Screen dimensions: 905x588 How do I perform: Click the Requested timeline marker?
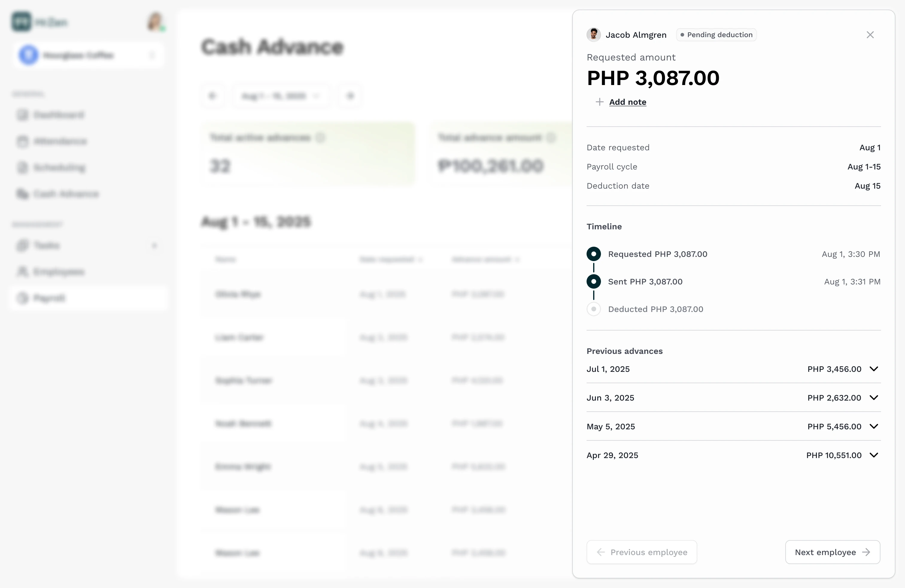593,254
